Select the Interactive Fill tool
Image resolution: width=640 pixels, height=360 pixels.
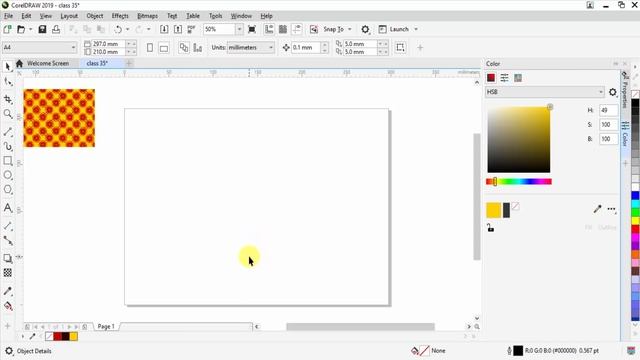click(x=8, y=306)
